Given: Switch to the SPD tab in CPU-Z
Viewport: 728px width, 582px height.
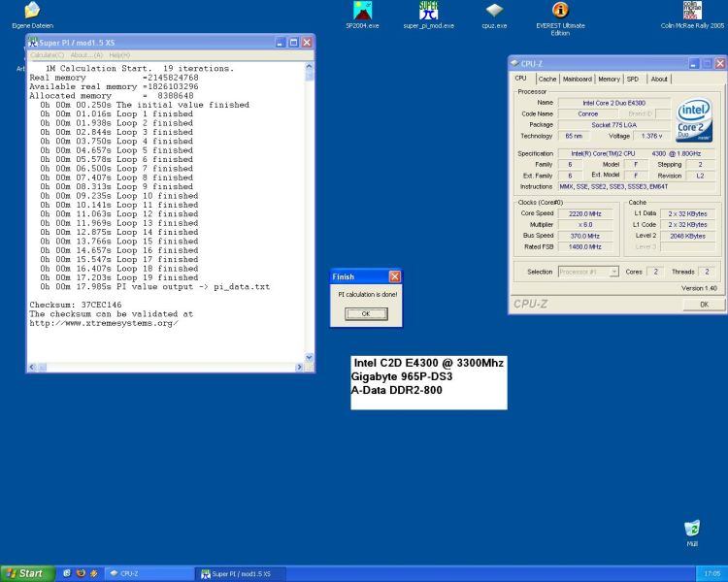Looking at the screenshot, I should tap(633, 80).
